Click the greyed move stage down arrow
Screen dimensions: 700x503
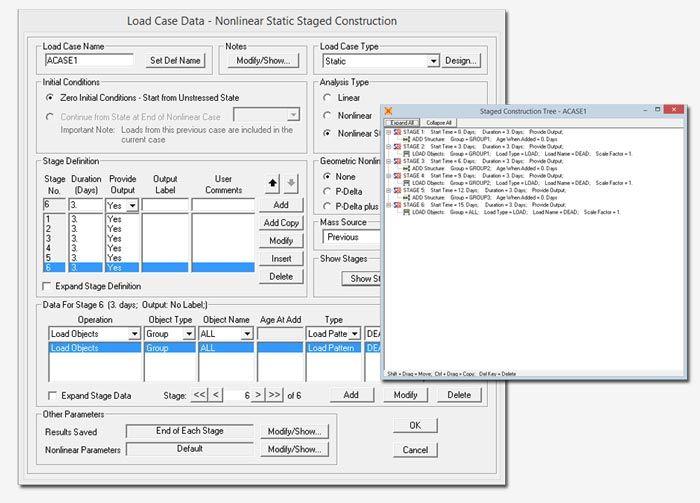coord(291,183)
